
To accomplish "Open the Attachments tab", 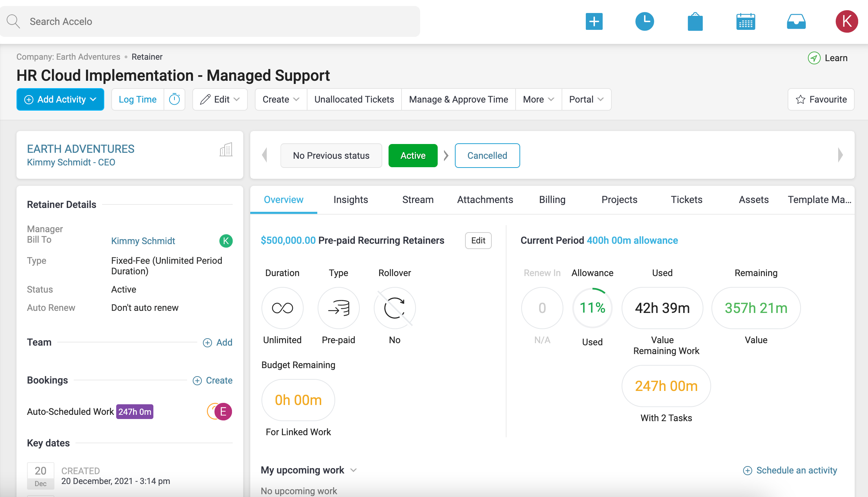I will [485, 200].
